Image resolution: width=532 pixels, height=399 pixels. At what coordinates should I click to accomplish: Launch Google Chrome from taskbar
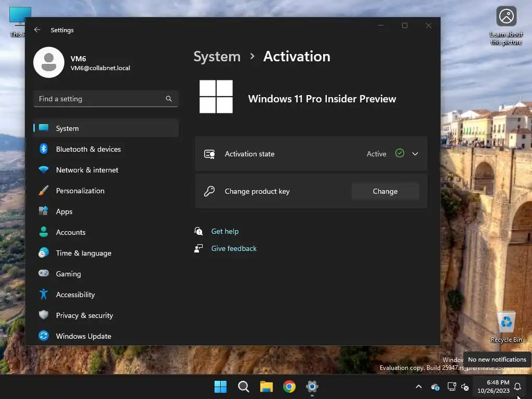[289, 387]
